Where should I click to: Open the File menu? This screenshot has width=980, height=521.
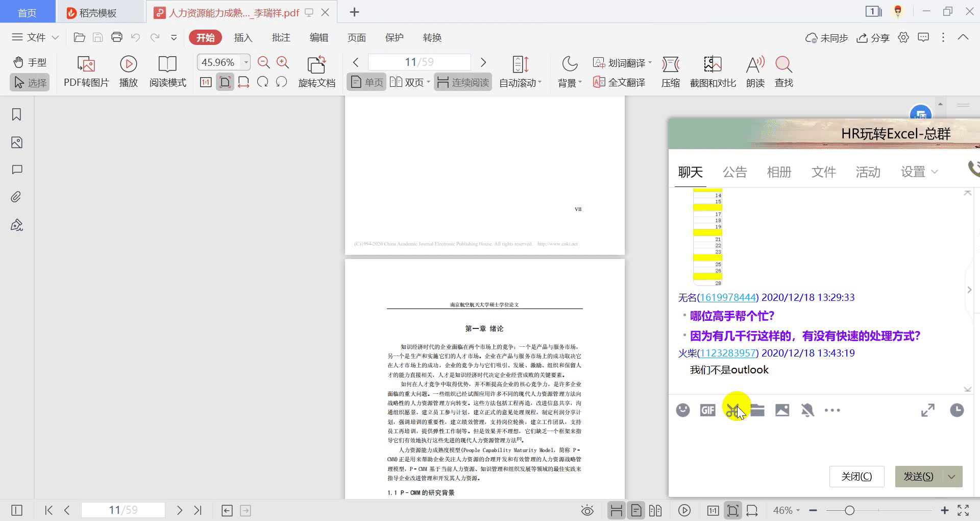click(x=35, y=37)
